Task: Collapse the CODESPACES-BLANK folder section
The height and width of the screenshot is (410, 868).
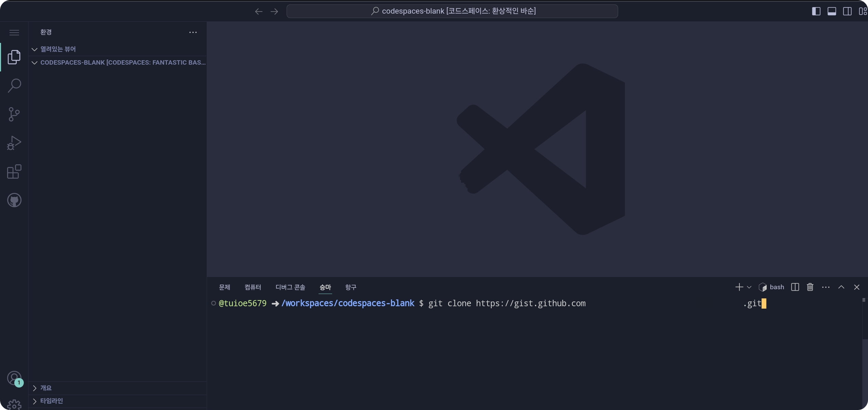Action: 34,63
